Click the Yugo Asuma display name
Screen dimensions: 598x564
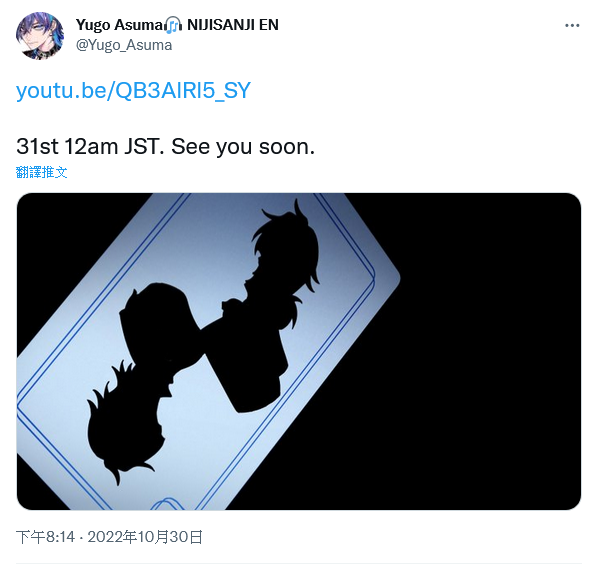click(x=120, y=25)
